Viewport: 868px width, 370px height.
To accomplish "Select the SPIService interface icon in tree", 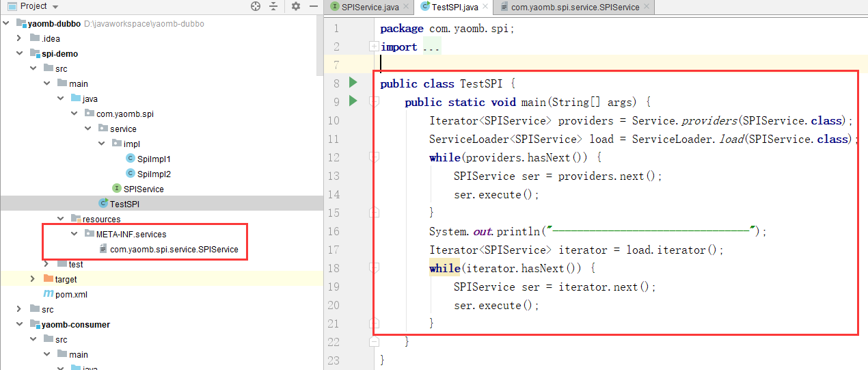I will tap(117, 189).
